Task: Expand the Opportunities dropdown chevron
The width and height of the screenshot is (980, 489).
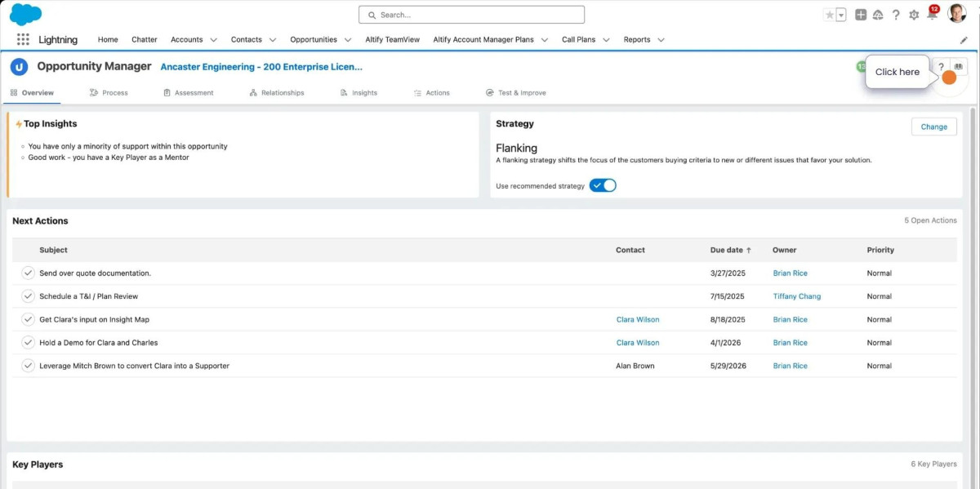Action: pos(348,39)
